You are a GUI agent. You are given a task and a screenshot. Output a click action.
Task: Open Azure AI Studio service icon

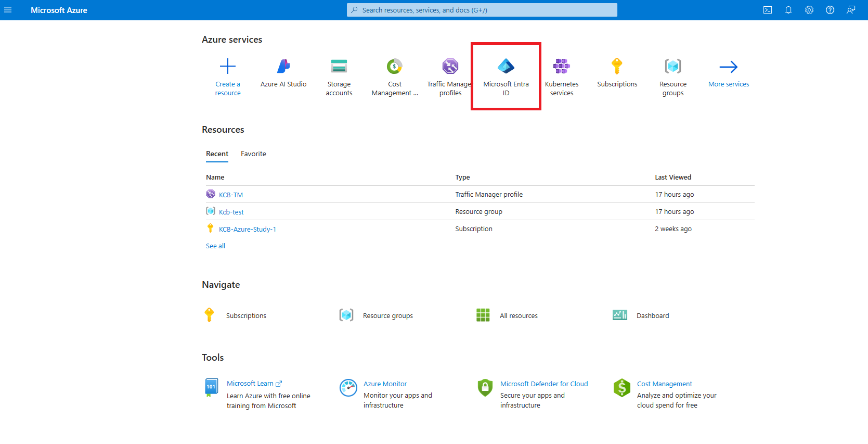[283, 66]
